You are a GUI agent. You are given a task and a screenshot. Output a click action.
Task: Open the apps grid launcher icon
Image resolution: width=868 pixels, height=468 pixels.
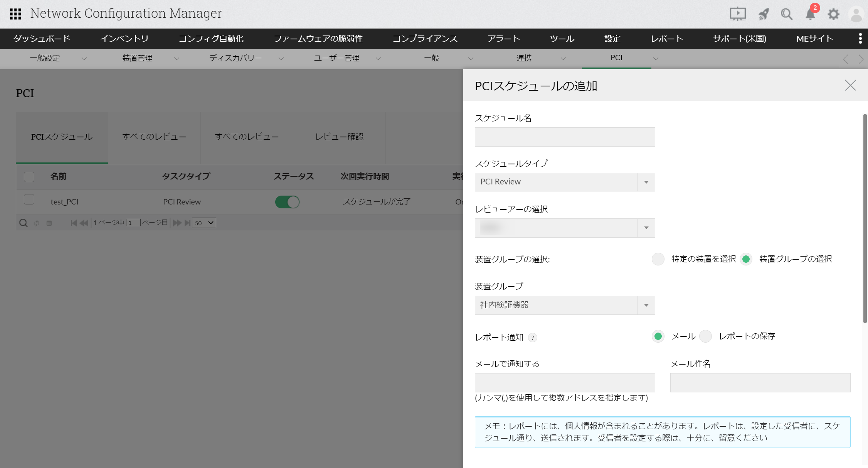tap(15, 14)
